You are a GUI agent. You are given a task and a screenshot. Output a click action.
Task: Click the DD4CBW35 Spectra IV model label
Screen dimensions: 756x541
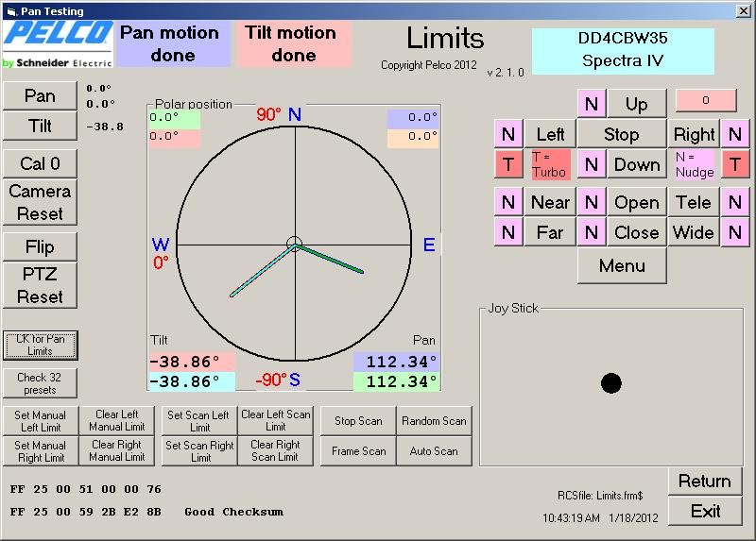pyautogui.click(x=623, y=50)
